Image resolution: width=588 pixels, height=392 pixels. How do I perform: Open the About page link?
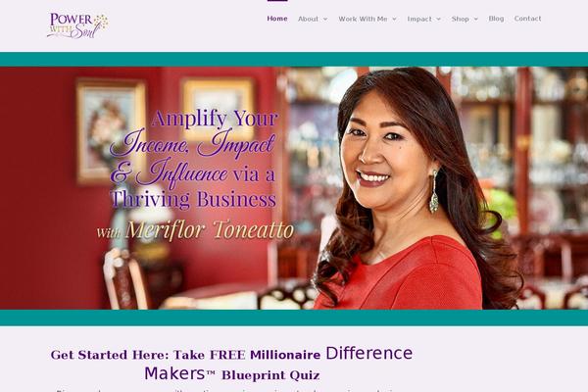[x=308, y=19]
